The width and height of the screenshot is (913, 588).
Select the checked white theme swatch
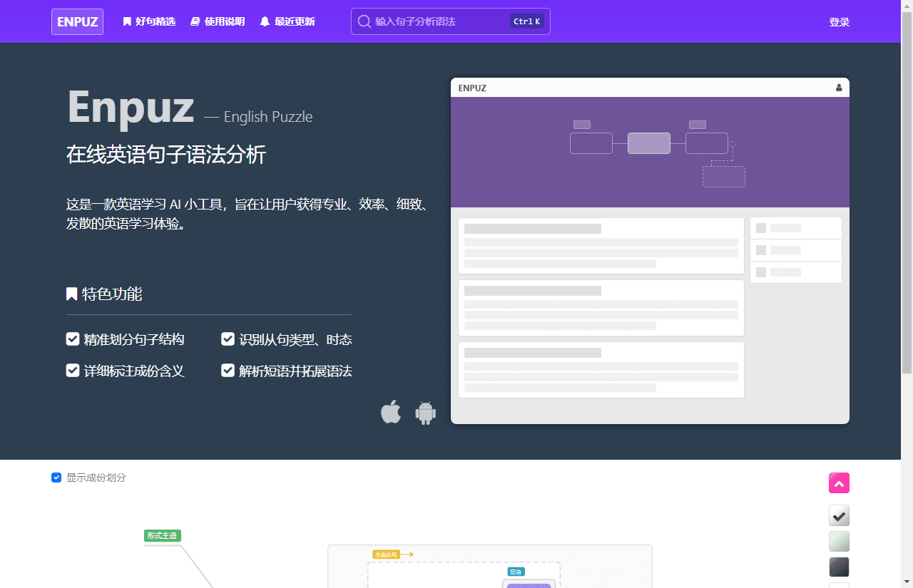coord(839,515)
